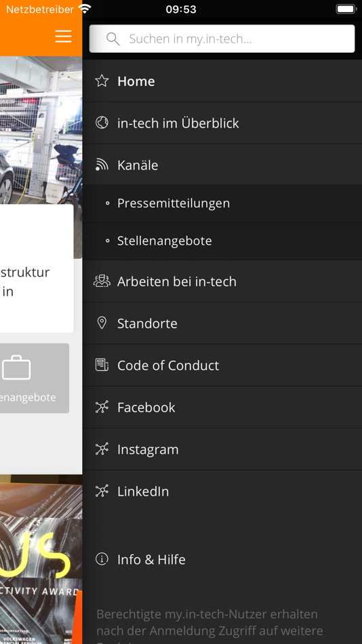Click the battery status icon
The image size is (362, 644).
tap(346, 9)
